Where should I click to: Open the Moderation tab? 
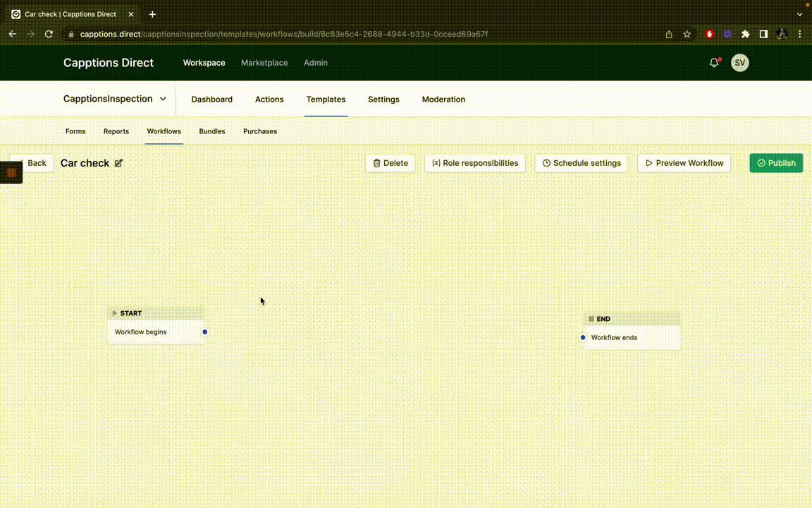pyautogui.click(x=443, y=99)
